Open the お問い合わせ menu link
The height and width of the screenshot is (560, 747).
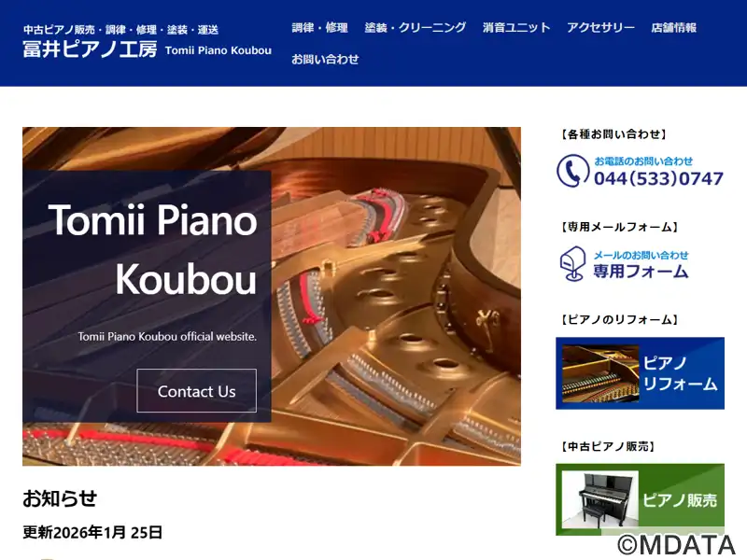point(325,59)
